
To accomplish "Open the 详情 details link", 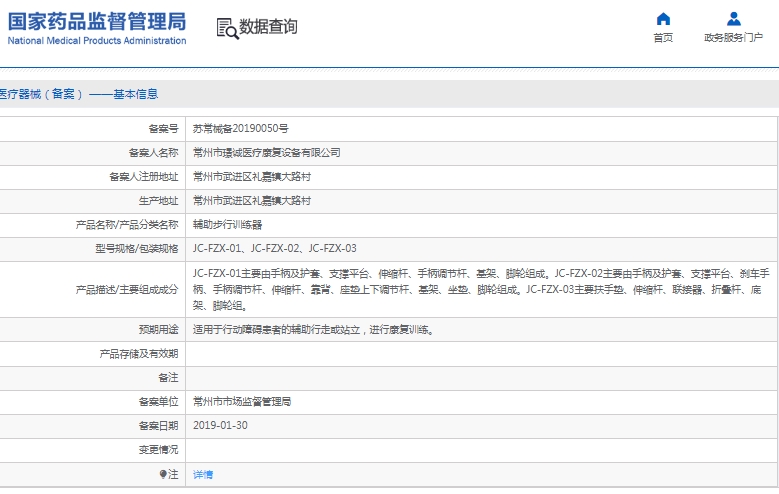I will coord(203,475).
